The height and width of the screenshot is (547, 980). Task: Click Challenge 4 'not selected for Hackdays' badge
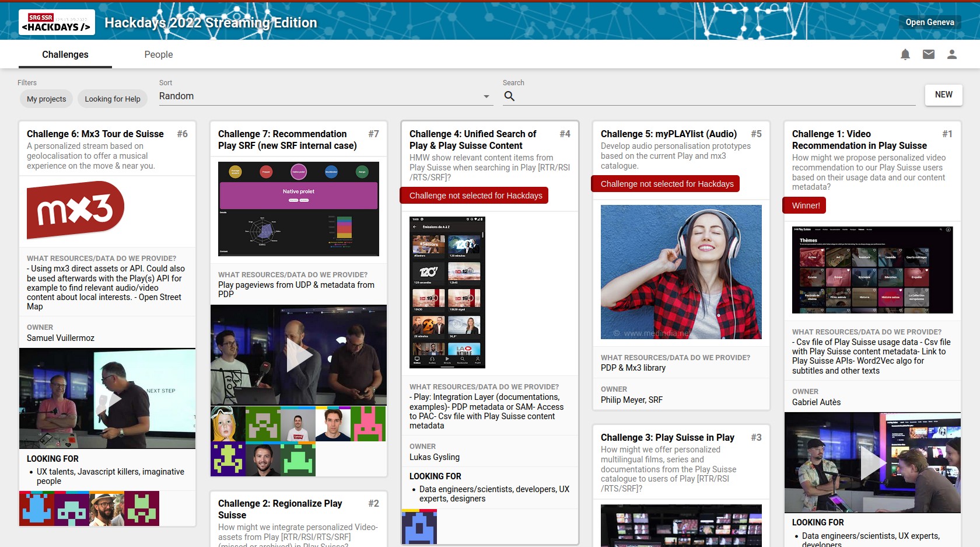pos(474,196)
